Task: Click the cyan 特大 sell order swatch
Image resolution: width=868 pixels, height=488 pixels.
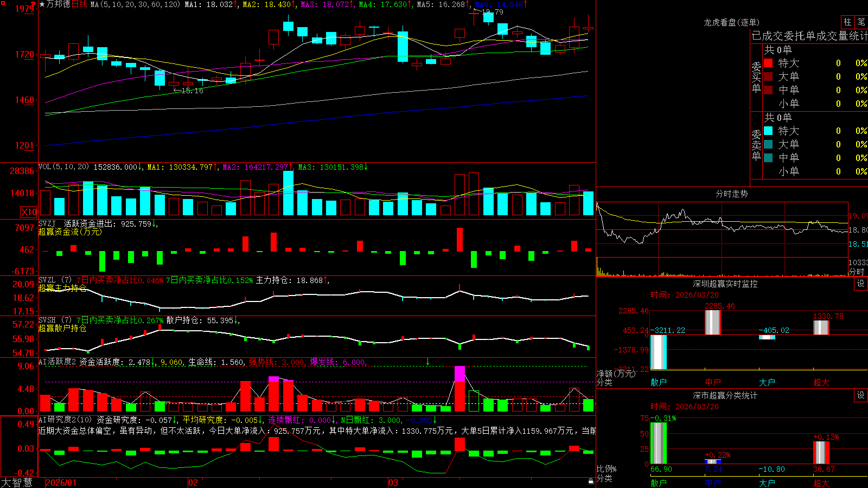Action: (768, 131)
